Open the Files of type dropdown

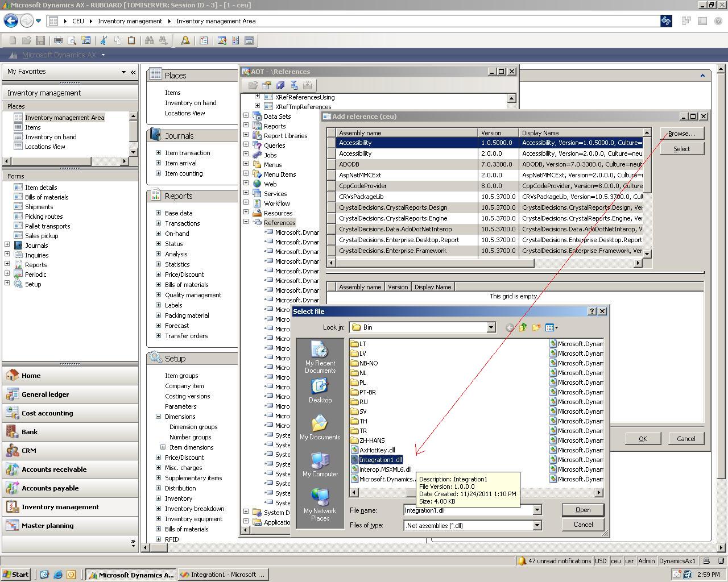536,525
